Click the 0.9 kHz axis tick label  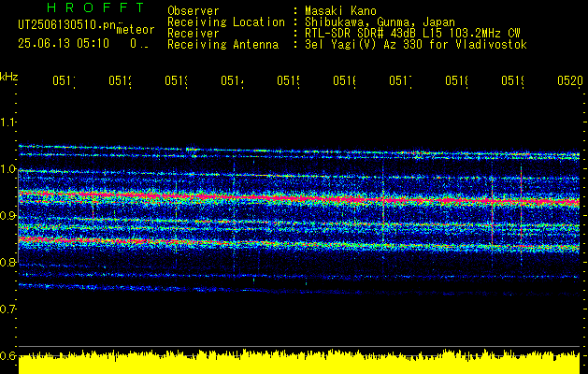7,216
